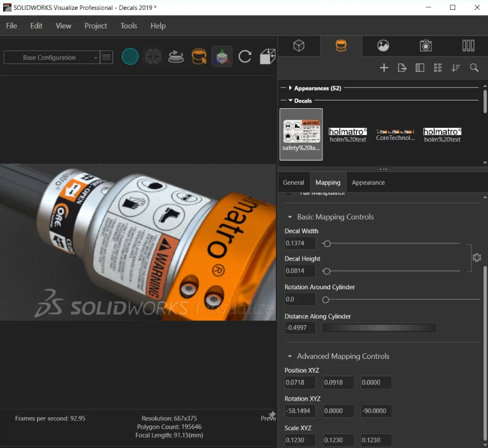This screenshot has height=448, width=488.
Task: Open the Models tab cube icon
Action: 299,46
